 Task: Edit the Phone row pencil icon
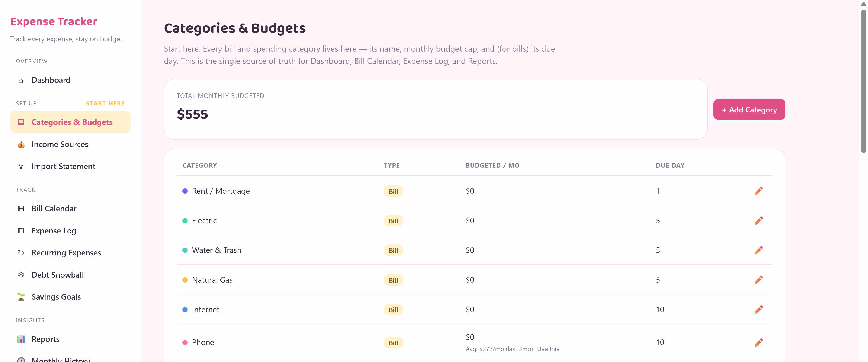759,343
